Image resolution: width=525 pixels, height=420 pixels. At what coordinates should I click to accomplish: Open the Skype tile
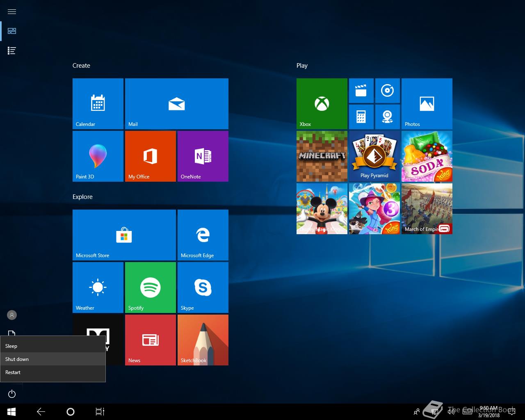[x=203, y=288]
